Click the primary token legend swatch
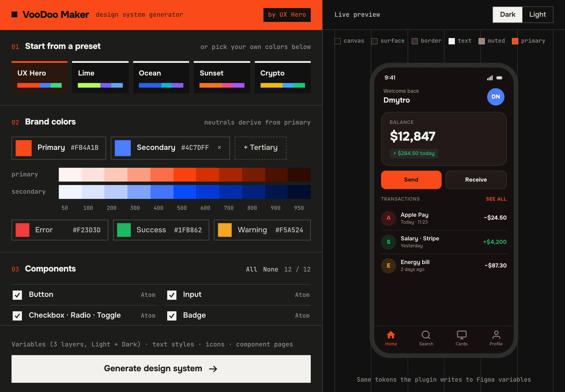The image size is (565, 392). (x=515, y=41)
